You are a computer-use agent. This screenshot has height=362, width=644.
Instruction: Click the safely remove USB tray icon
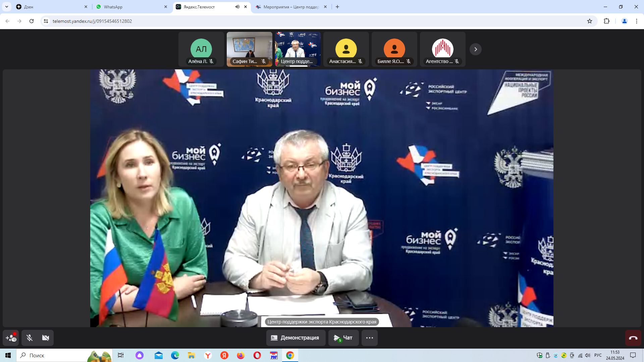(x=548, y=355)
